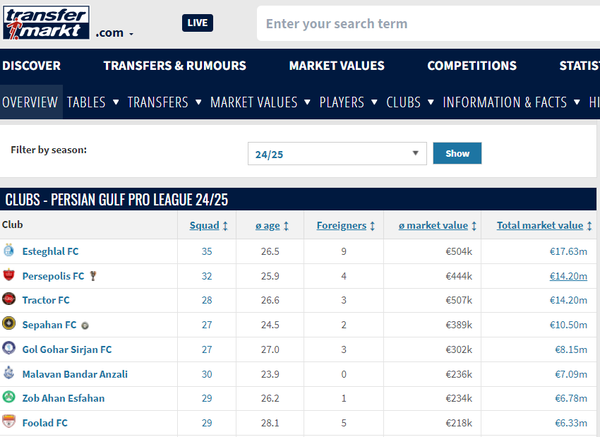
Task: Click the Malavan Bandar Anzali crest
Action: coord(9,374)
